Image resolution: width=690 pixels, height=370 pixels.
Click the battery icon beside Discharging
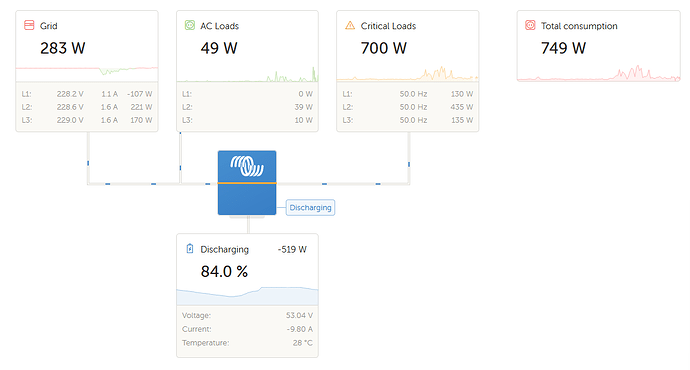(x=190, y=249)
